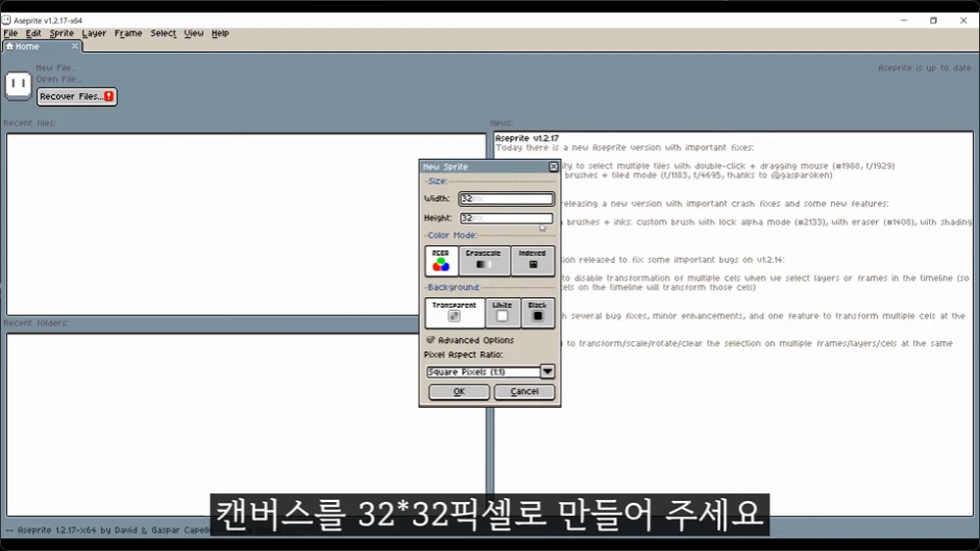Click the Cancel button

tap(525, 392)
